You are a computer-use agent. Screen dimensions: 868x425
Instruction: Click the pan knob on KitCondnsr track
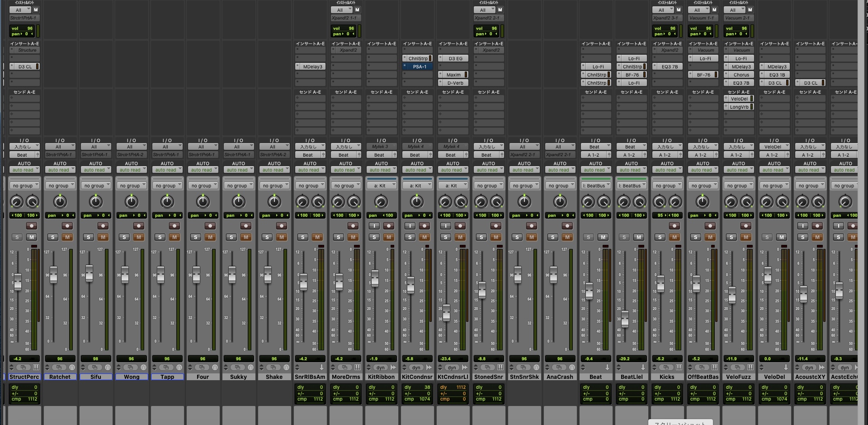tap(417, 201)
